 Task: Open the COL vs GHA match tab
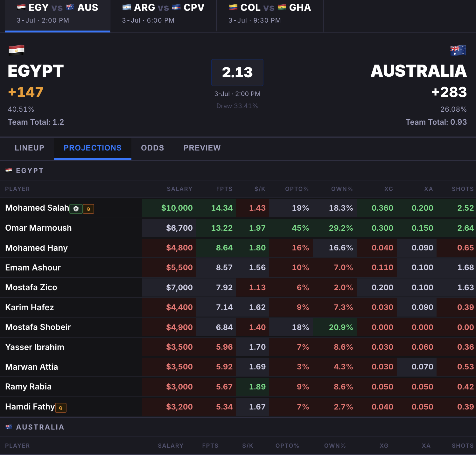click(270, 16)
